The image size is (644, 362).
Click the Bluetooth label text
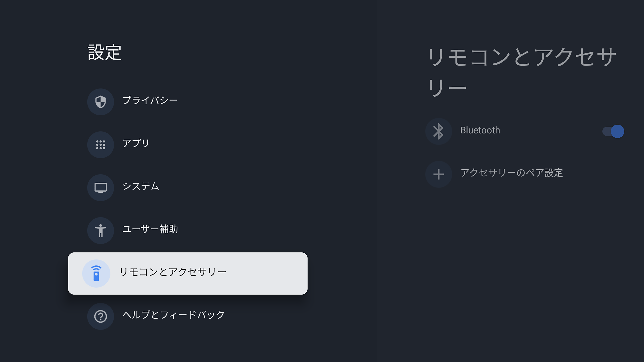click(480, 130)
